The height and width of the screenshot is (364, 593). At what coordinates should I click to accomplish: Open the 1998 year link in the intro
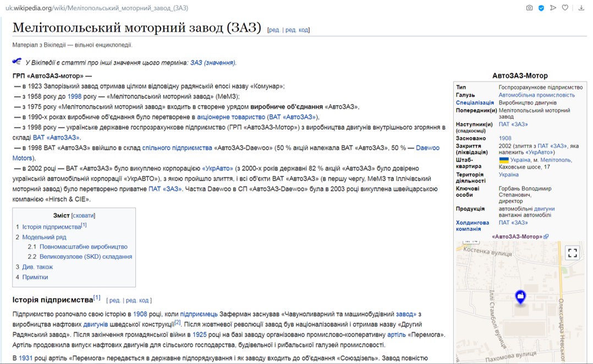coord(74,96)
